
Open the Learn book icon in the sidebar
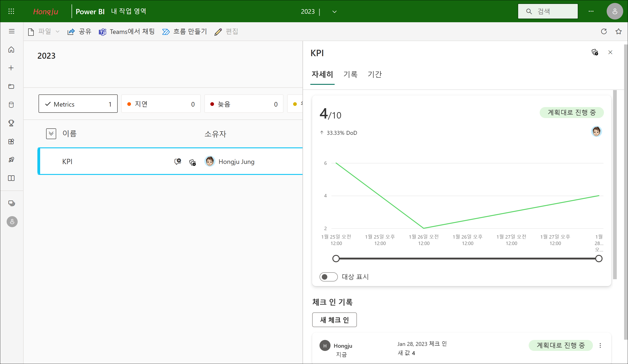pos(11,178)
